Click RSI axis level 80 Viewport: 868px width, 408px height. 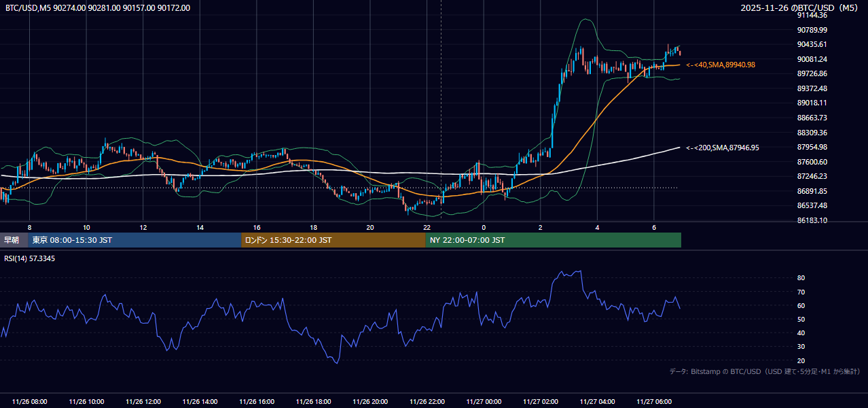click(801, 278)
